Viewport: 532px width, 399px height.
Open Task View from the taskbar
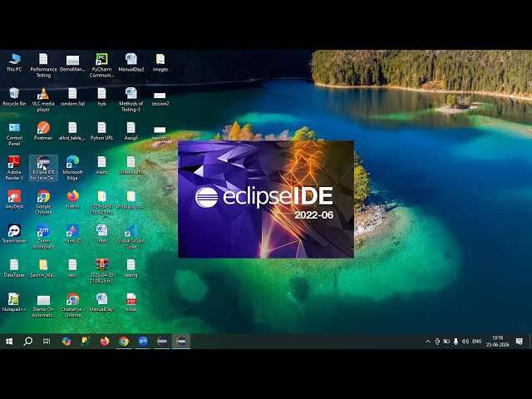click(47, 342)
